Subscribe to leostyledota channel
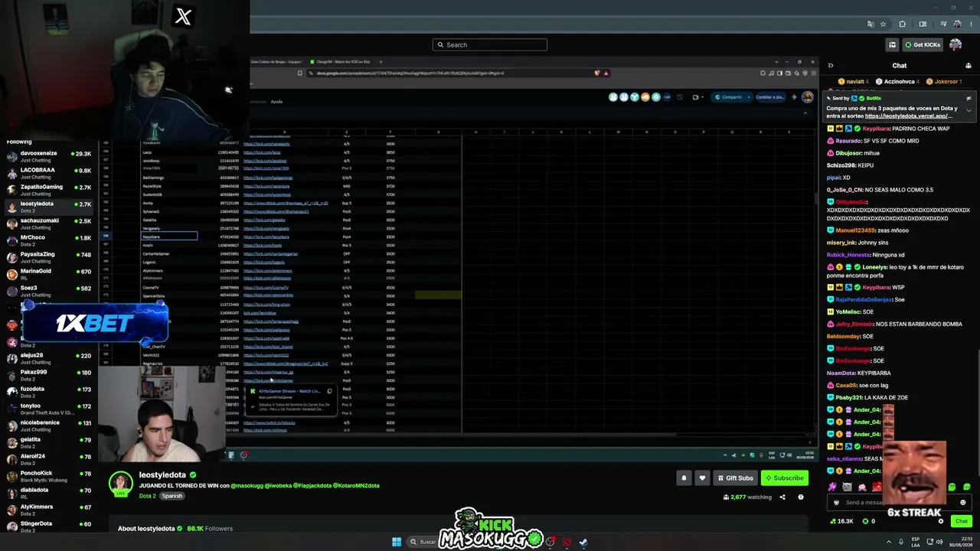This screenshot has height=551, width=980. pos(784,478)
